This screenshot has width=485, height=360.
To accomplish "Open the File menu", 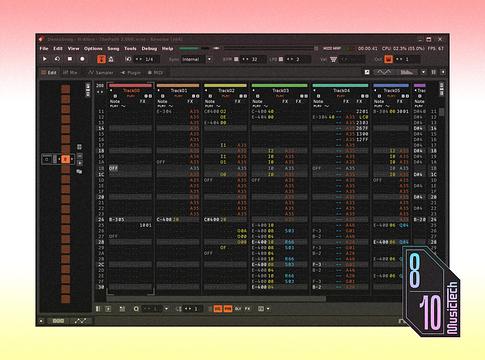I will click(x=44, y=49).
